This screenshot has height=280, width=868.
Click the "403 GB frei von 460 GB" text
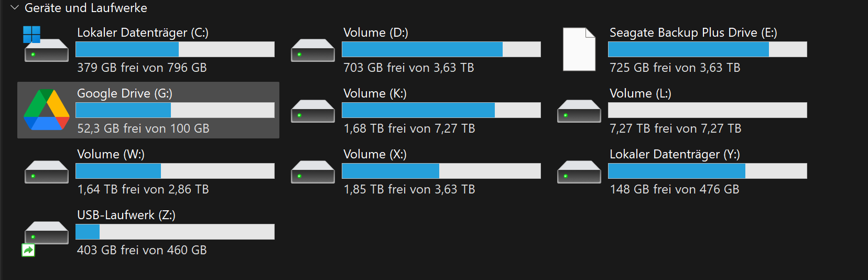142,250
